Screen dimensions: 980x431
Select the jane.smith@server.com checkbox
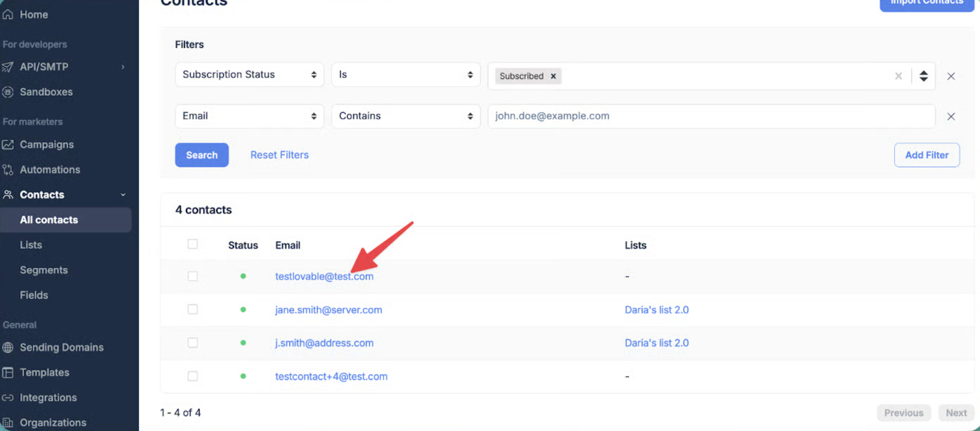click(x=192, y=310)
